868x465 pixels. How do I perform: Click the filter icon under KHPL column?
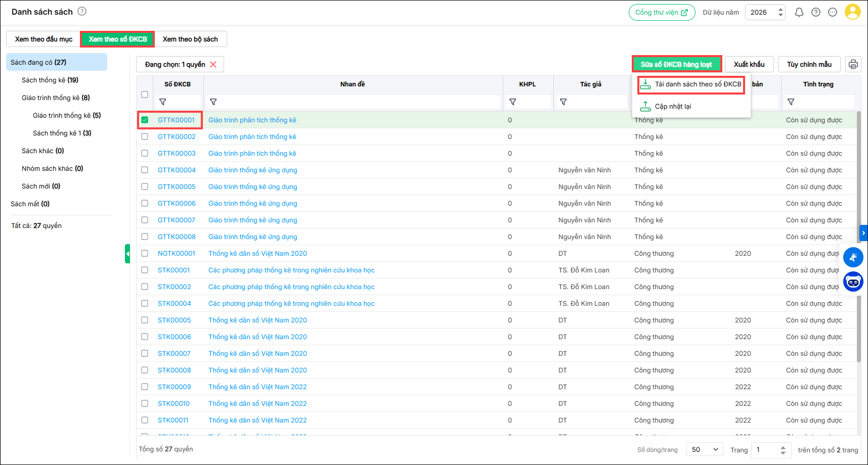click(513, 102)
